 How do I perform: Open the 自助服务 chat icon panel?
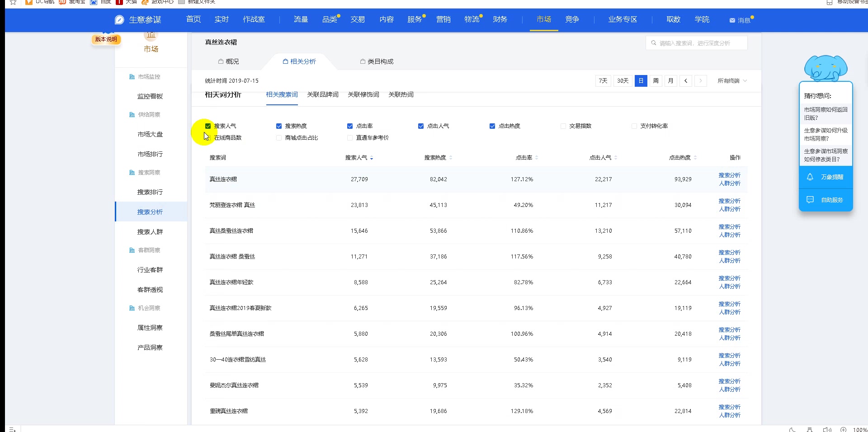point(811,200)
